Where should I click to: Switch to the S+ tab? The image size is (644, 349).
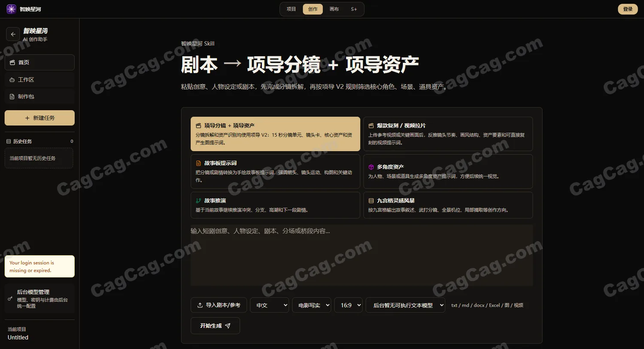point(354,9)
